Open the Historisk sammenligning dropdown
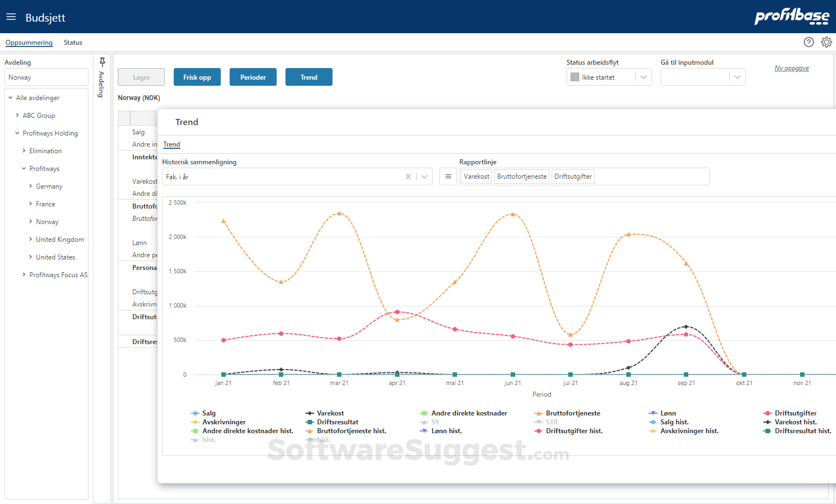836x504 pixels. 424,176
